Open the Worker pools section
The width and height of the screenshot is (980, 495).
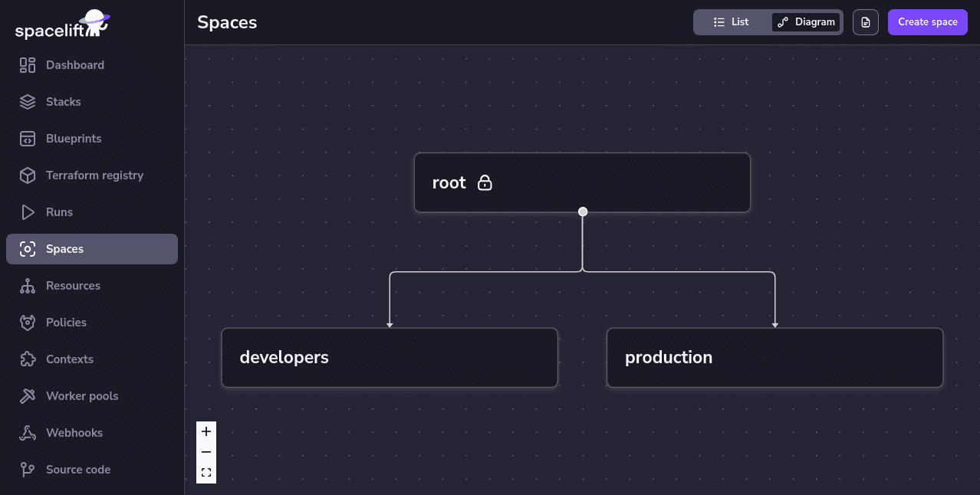click(81, 395)
